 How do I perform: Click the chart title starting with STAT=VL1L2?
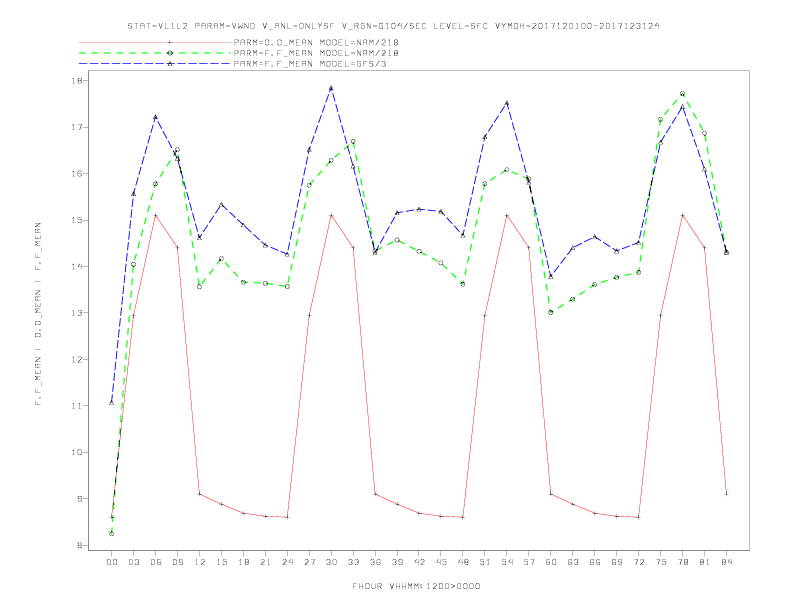click(393, 26)
